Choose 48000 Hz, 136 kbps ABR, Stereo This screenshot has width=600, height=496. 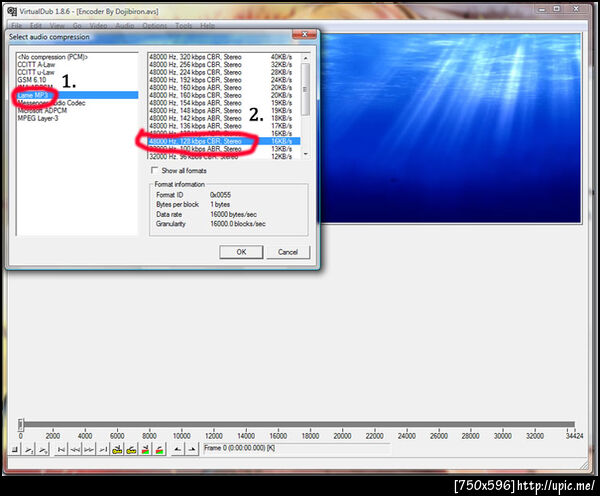click(224, 126)
